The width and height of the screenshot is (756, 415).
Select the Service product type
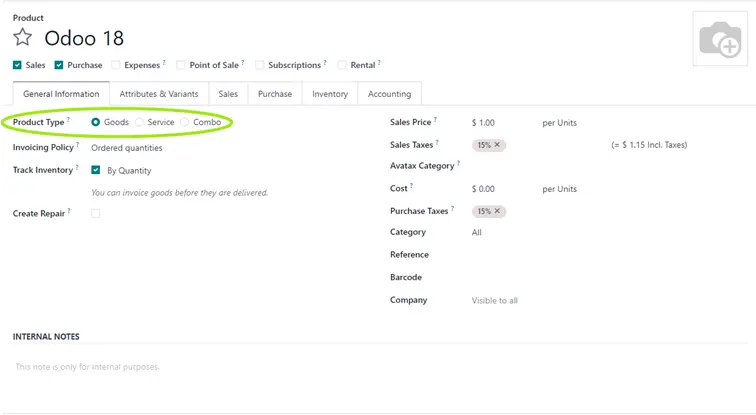pos(139,122)
